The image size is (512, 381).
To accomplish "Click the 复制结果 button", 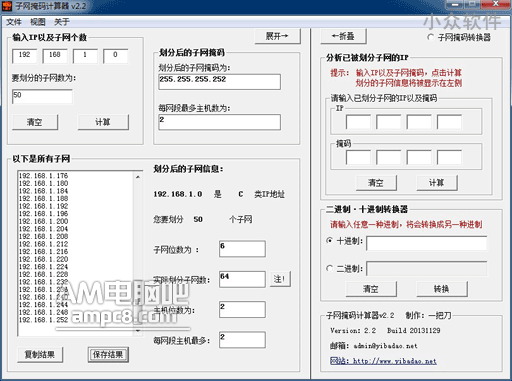I will (40, 354).
